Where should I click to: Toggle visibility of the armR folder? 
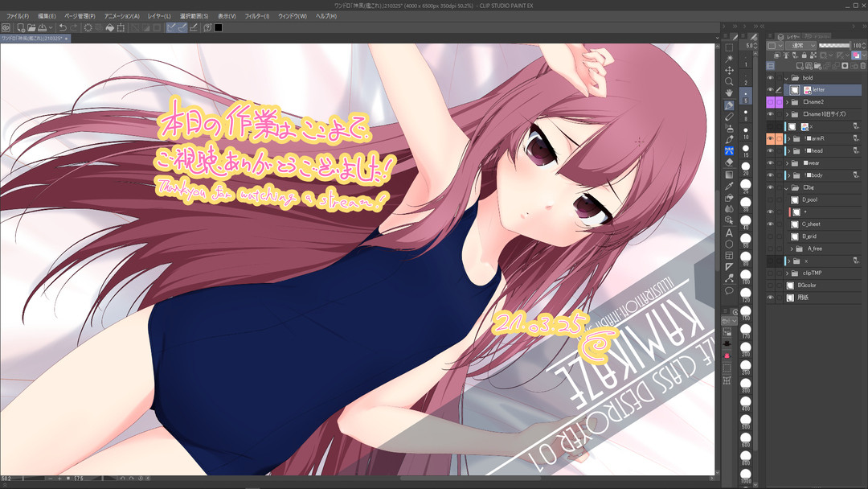pos(770,138)
